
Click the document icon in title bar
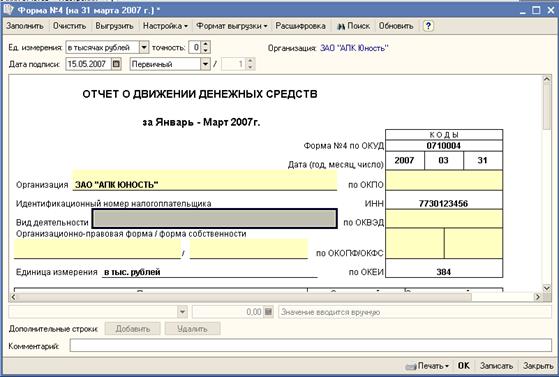tap(8, 10)
